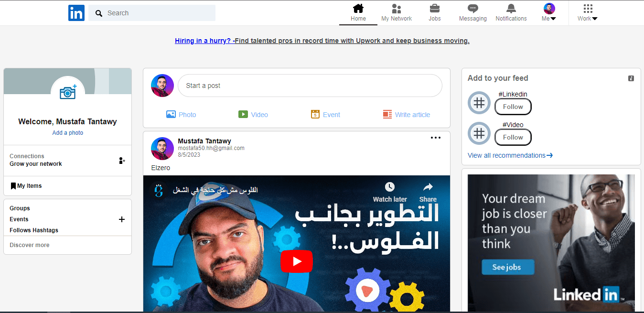Screen dimensions: 644x313
Task: Open the three-dots post options menu
Action: pos(436,138)
